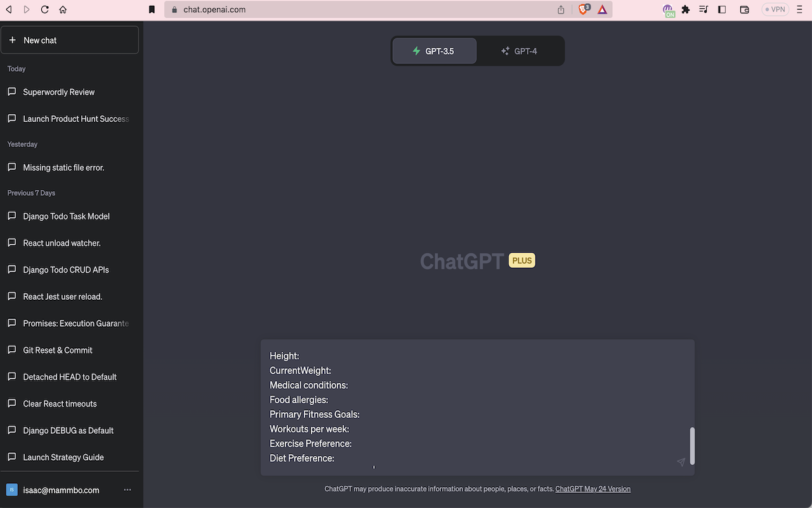Open the Brave Shields panel
Image resolution: width=812 pixels, height=508 pixels.
[x=584, y=9]
